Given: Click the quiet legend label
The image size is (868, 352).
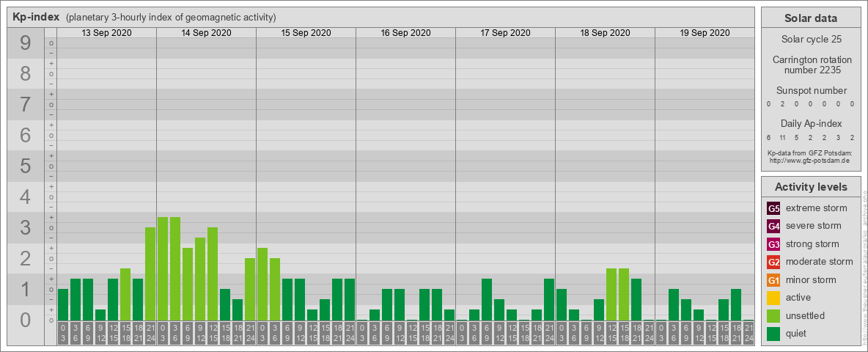Looking at the screenshot, I should click(x=797, y=333).
